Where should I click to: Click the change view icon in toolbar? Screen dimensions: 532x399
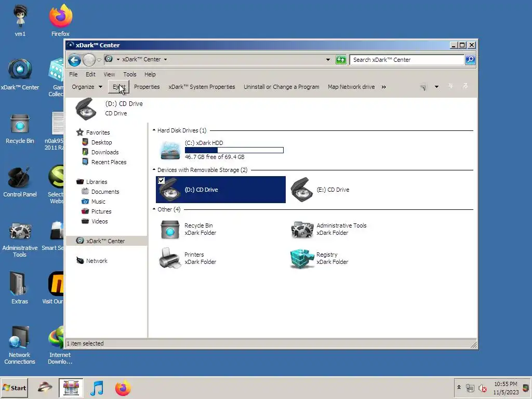[423, 87]
